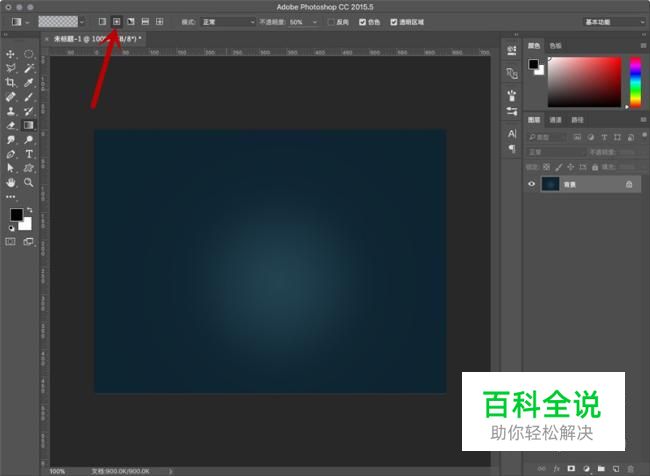Switch to the Layers panel tab
Screen dimensions: 650x476
534,120
